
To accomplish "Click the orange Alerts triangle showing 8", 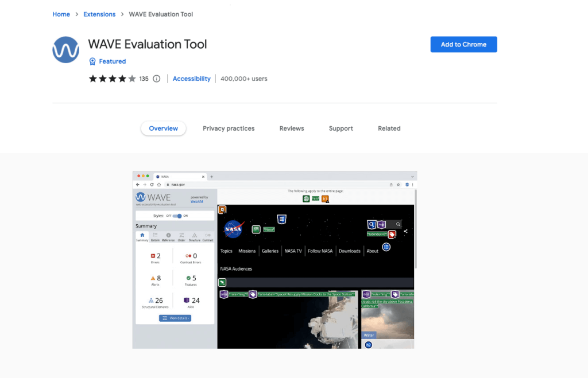I will tap(153, 278).
